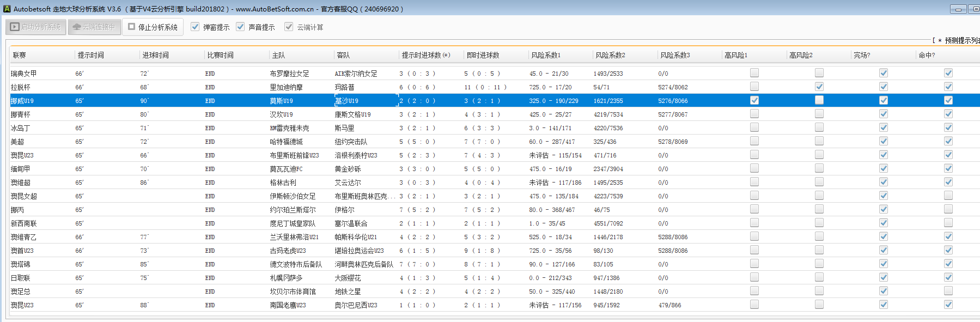Screen dimensions: 980x322
Task: Uncheck 高风险1 checkbox in the 挪威U19 row
Action: coord(754,100)
